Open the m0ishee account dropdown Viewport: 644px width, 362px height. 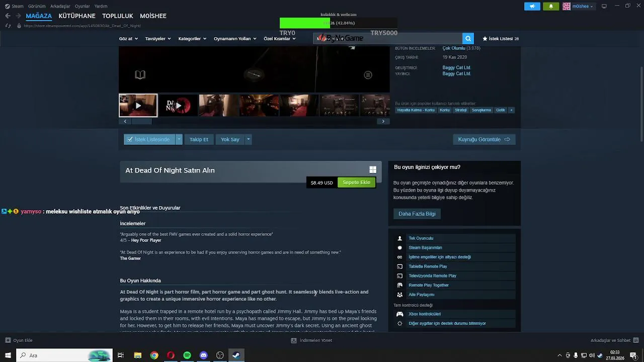(579, 6)
